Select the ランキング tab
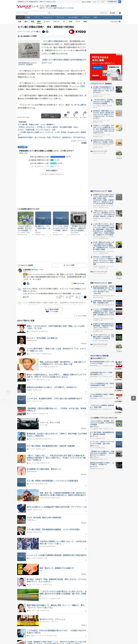Screen dimensions: 138x644 tap(86, 17)
